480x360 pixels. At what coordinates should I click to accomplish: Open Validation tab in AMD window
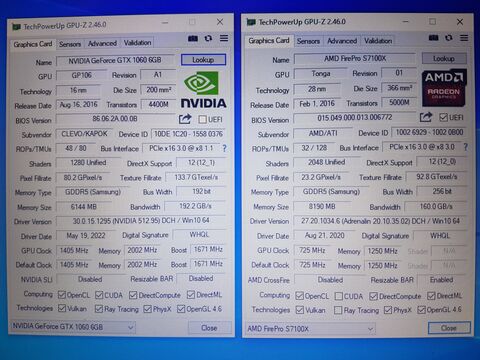pyautogui.click(x=378, y=41)
